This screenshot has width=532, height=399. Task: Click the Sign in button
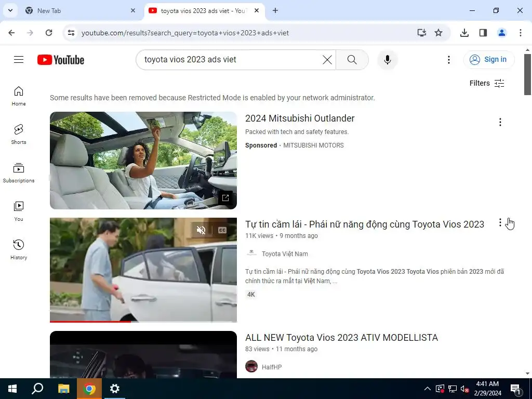[489, 60]
